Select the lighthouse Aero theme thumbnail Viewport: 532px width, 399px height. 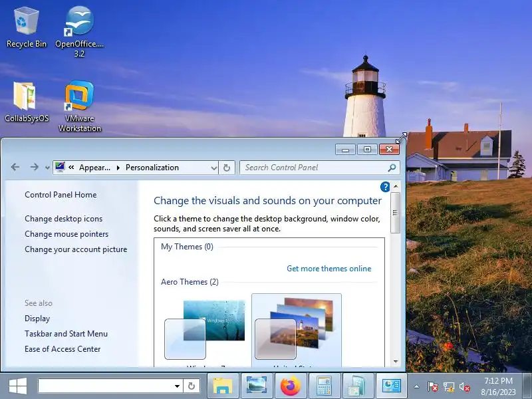click(297, 330)
